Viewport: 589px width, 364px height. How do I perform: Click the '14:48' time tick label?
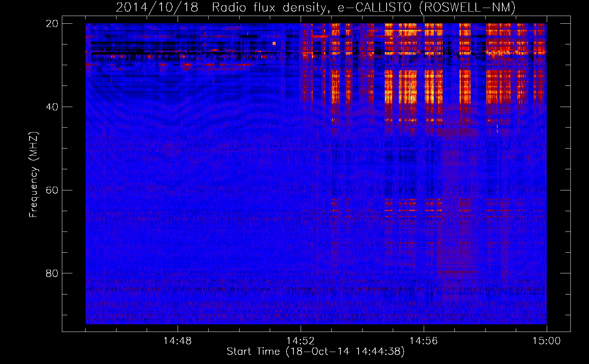click(x=177, y=341)
